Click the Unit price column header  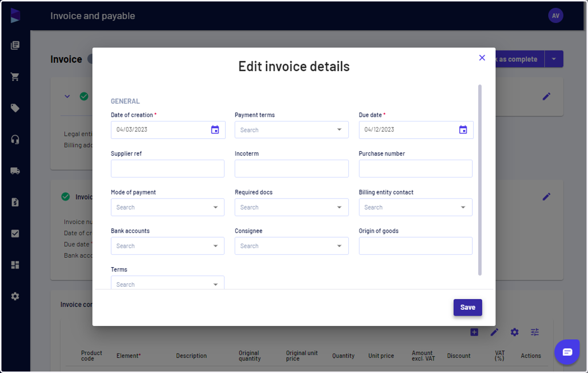381,356
